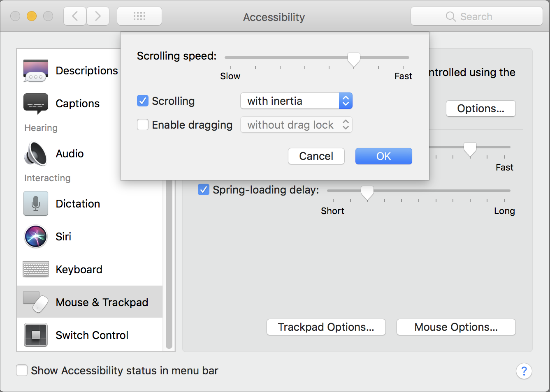Click the Hearing section header text
Viewport: 550px width, 392px height.
41,128
